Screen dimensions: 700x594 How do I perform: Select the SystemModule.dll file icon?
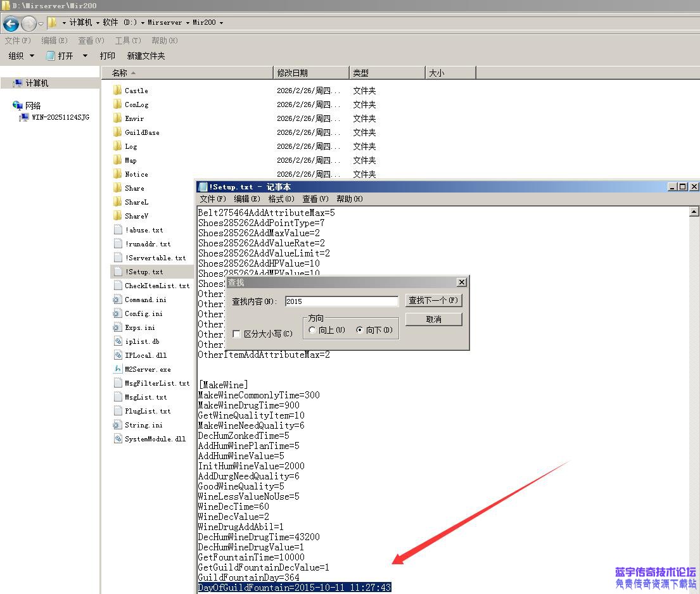(x=117, y=439)
